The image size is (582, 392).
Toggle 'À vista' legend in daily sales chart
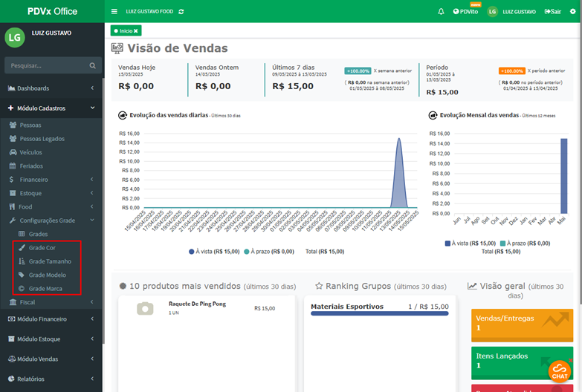tap(214, 252)
